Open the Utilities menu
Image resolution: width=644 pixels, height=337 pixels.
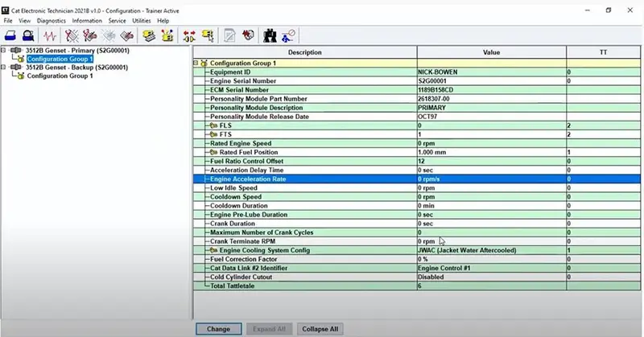(x=142, y=21)
